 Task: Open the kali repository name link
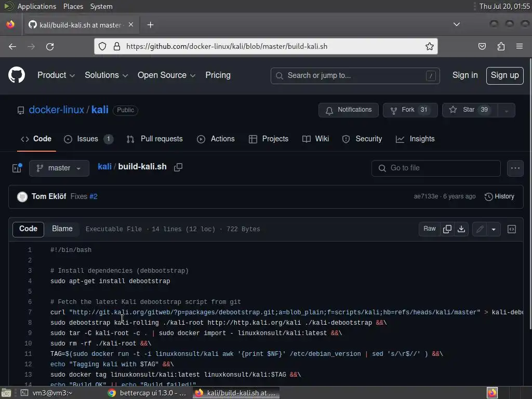(x=100, y=110)
